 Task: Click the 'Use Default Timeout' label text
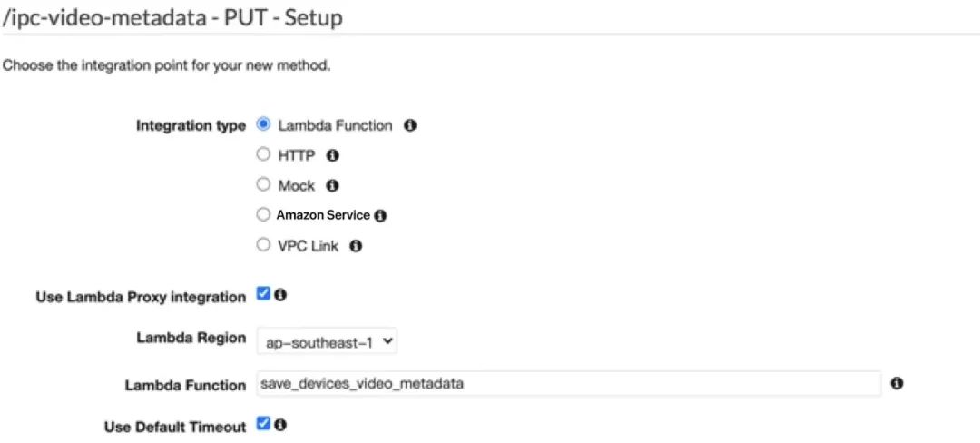point(174,428)
